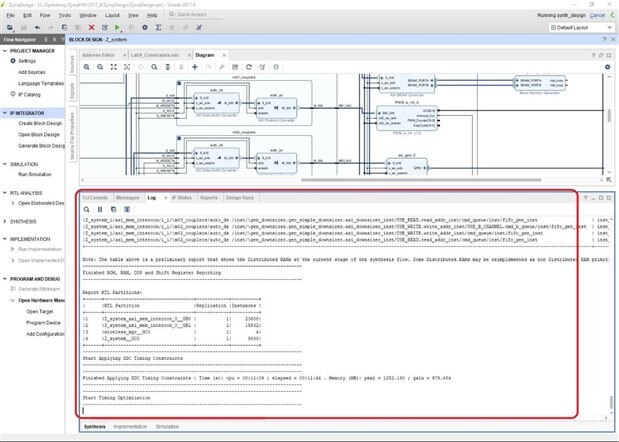Click Run Simulation in navigator
619x442 pixels.
point(35,174)
